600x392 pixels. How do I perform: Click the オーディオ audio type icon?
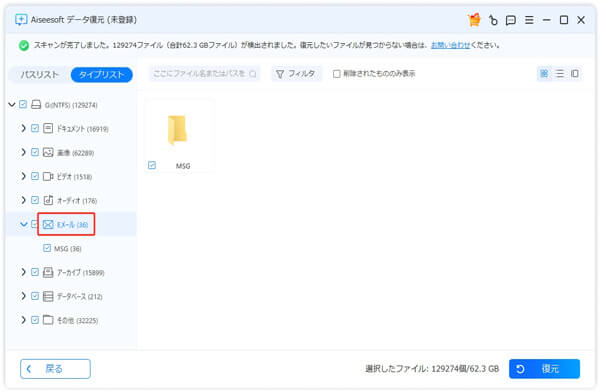pos(48,200)
